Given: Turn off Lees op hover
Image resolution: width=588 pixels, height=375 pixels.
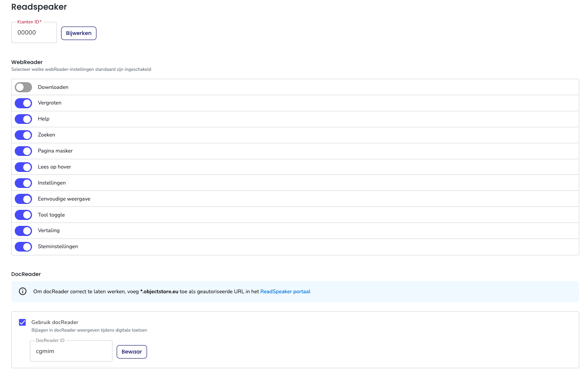Looking at the screenshot, I should click(23, 167).
